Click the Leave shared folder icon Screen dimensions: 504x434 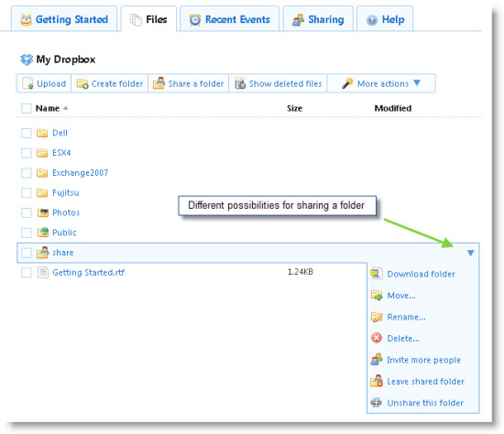click(x=377, y=381)
